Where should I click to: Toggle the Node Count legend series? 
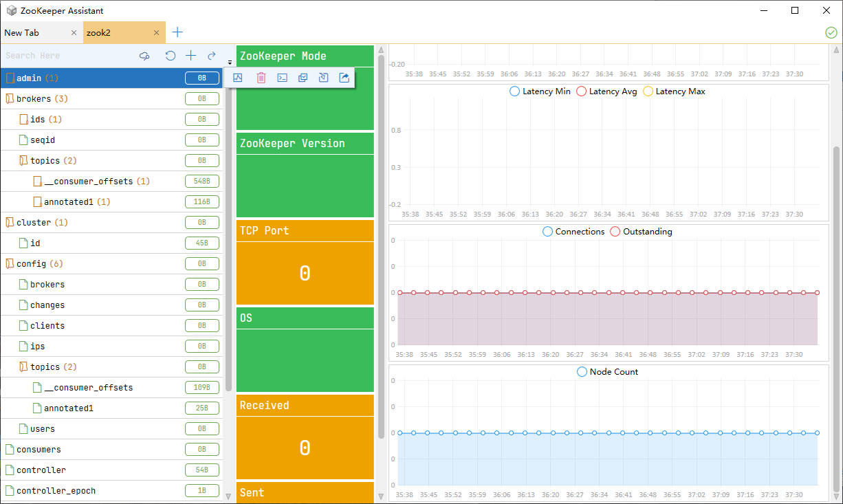click(607, 372)
